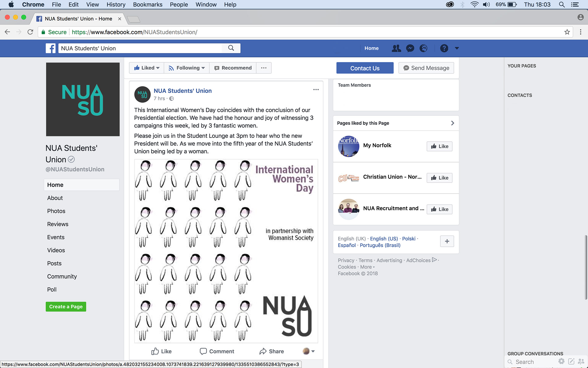The image size is (588, 368).
Task: Click the Facebook logo icon
Action: (x=51, y=48)
